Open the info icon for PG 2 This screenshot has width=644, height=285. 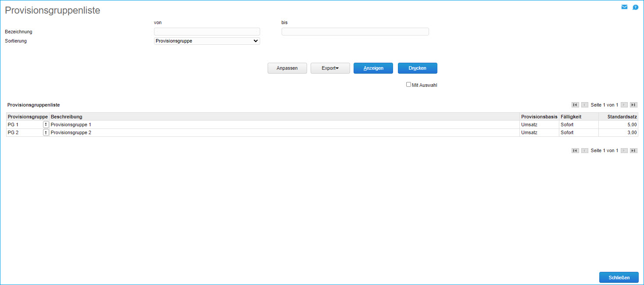pos(46,132)
